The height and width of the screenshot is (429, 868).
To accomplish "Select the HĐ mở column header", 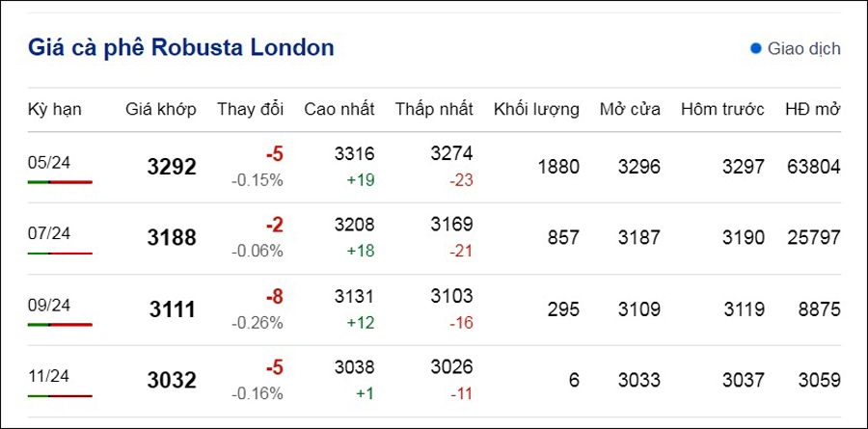I will pyautogui.click(x=813, y=110).
